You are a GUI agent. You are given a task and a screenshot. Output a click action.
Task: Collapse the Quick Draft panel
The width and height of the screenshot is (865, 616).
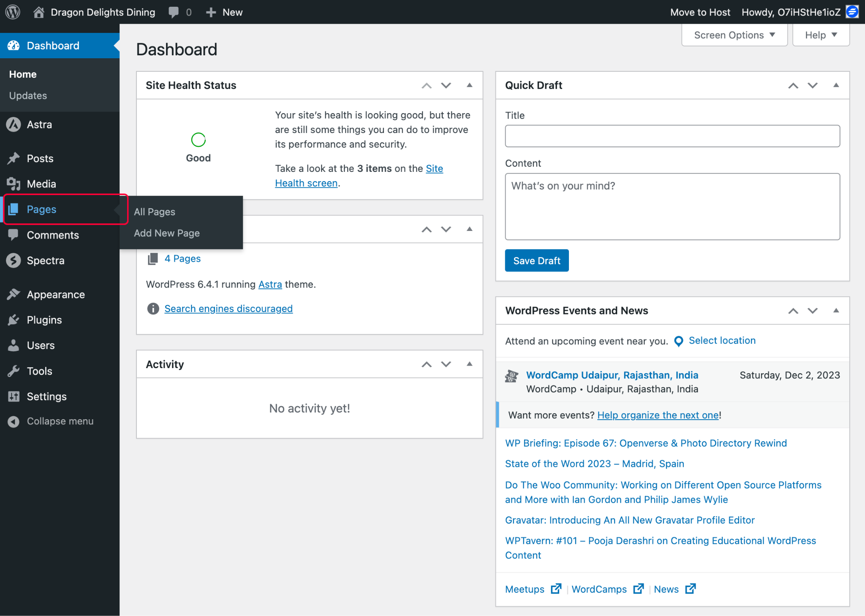click(836, 85)
